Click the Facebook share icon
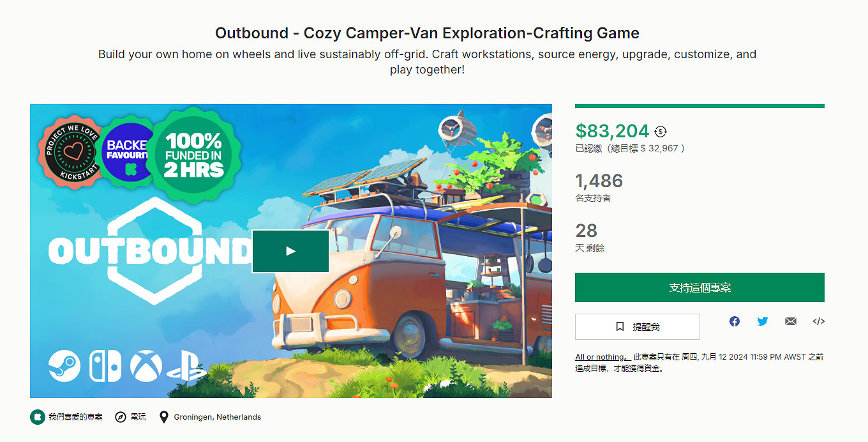The height and width of the screenshot is (442, 868). [x=735, y=321]
